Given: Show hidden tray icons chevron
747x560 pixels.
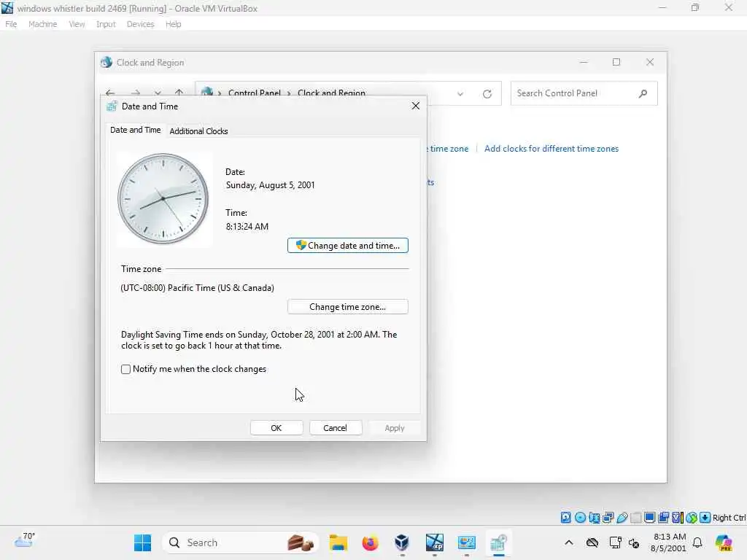Looking at the screenshot, I should [569, 542].
